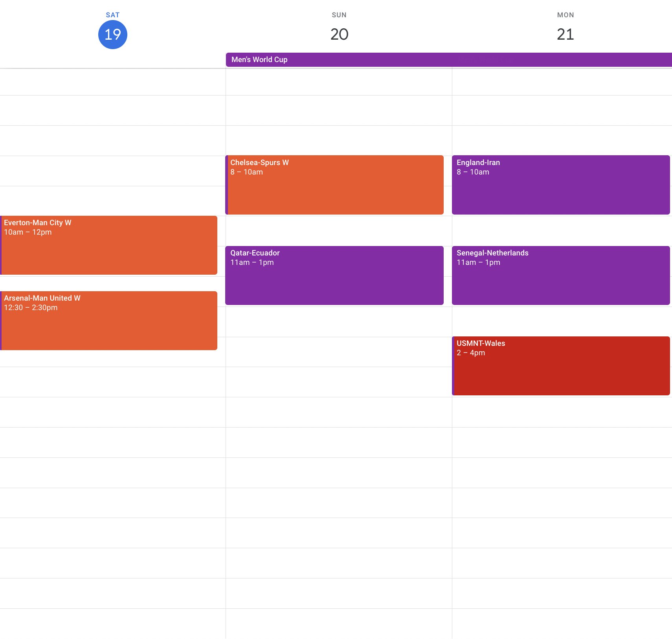Image resolution: width=672 pixels, height=639 pixels.
Task: Open Senegal-Netherlands event
Action: [x=561, y=275]
